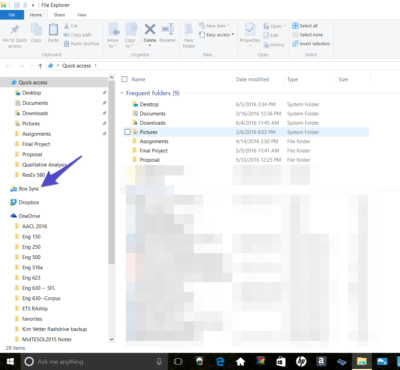
Task: Expand the New item dropdown
Action: 228,26
